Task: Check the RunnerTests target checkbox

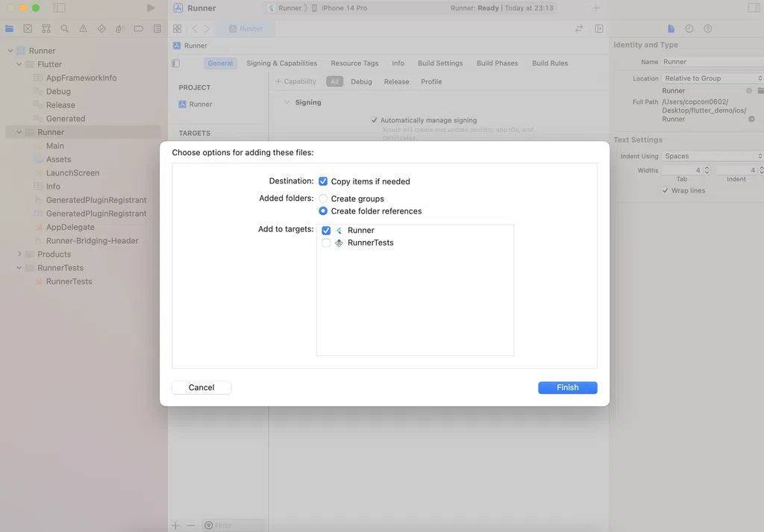Action: (x=326, y=242)
